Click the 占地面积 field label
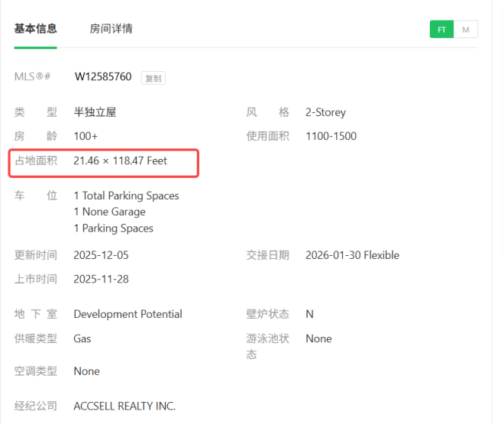 35,160
